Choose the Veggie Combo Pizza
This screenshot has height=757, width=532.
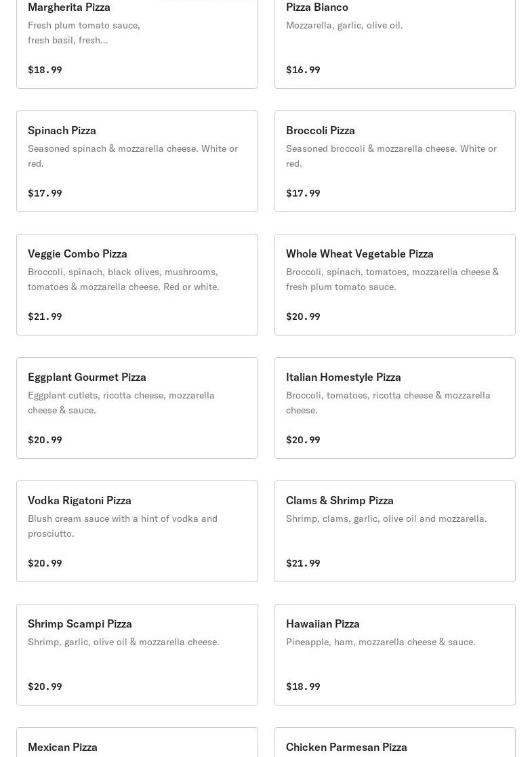(137, 285)
